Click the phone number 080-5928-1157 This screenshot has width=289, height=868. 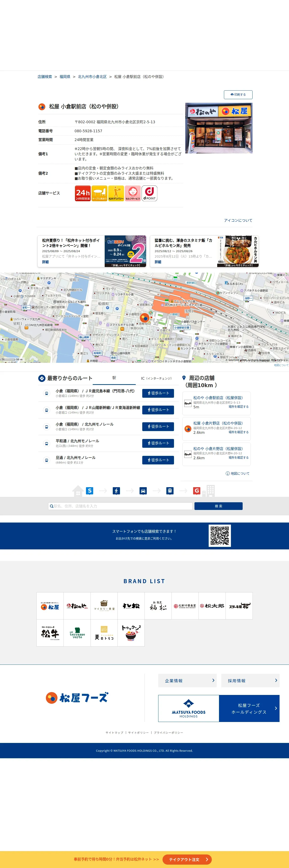[88, 131]
